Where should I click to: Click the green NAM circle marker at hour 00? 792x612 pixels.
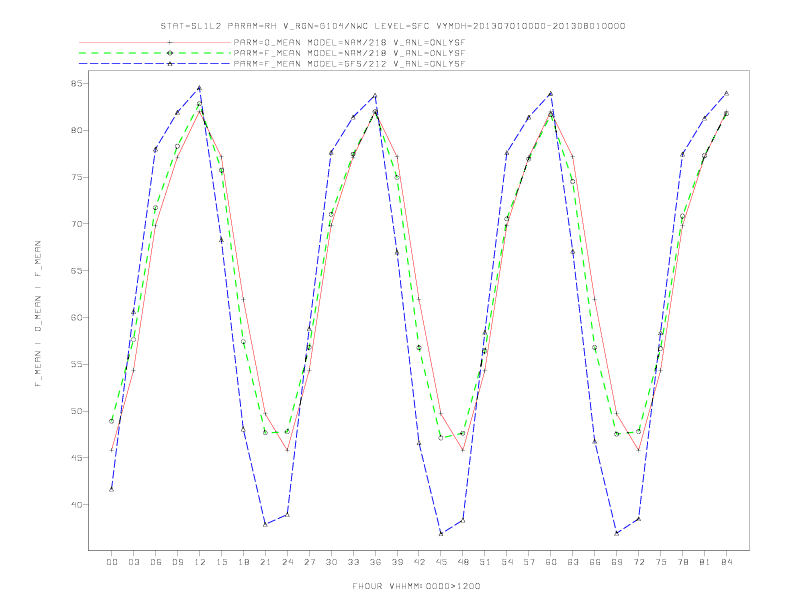coord(112,421)
